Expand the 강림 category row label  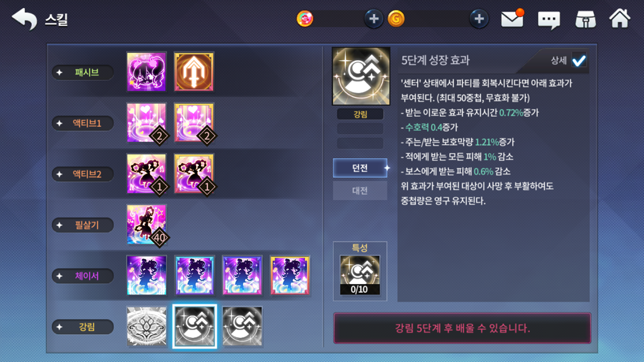coord(83,327)
